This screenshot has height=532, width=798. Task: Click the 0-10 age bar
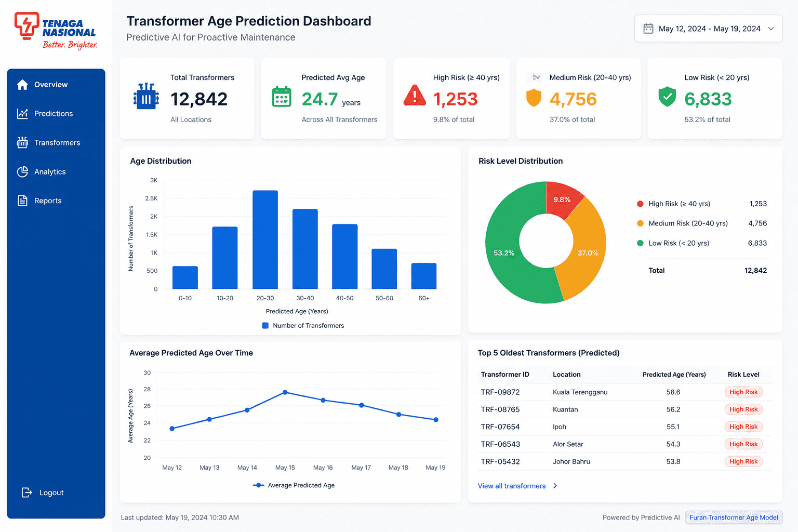click(x=185, y=277)
